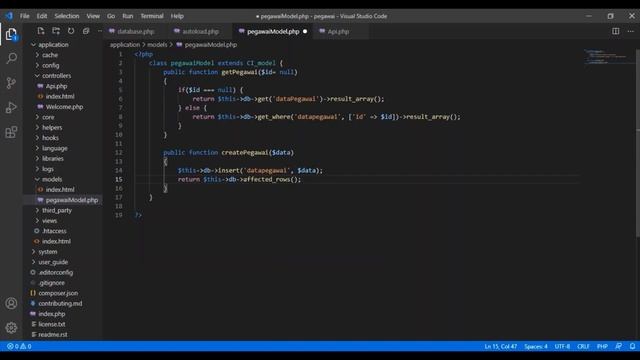This screenshot has height=360, width=640.
Task: Expand the config folder
Action: point(51,65)
